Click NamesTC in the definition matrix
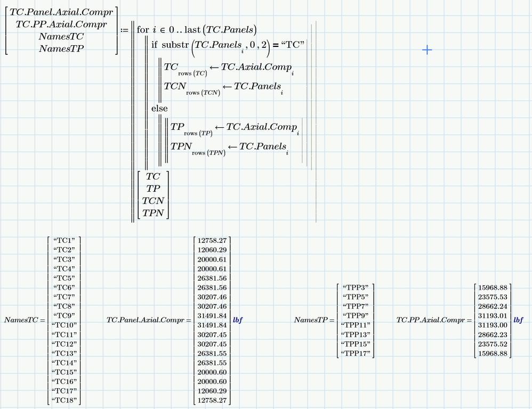 (x=61, y=36)
